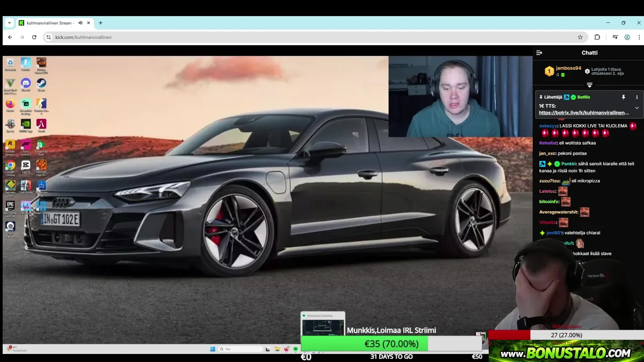Open pinned message three-dot options

coord(636,97)
